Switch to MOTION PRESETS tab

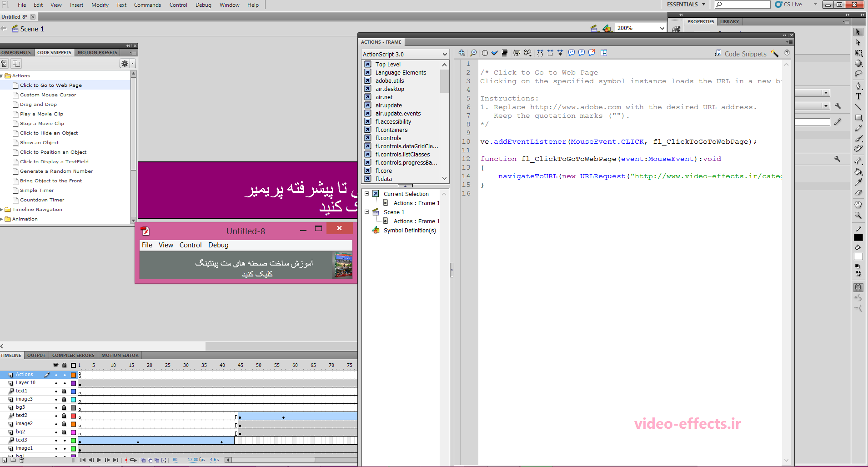[x=97, y=52]
